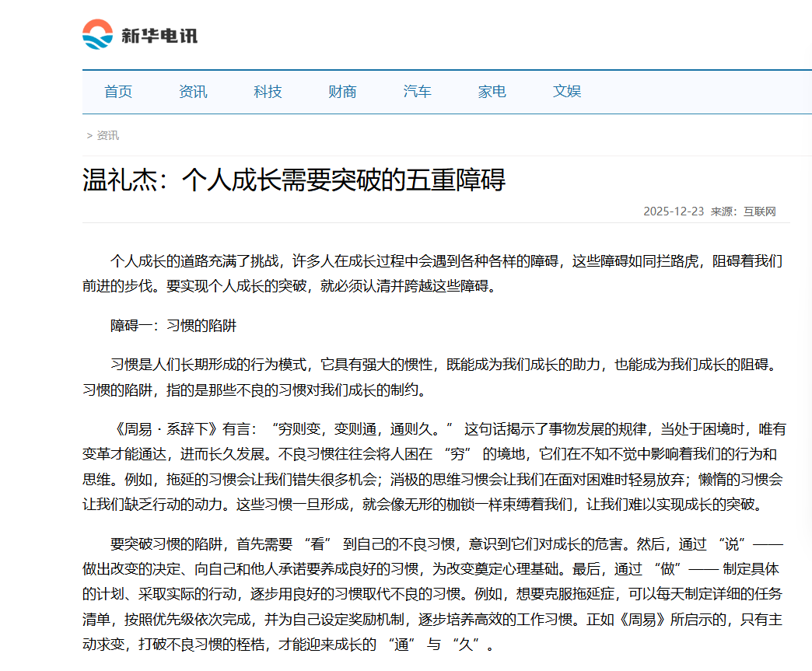Go to the 家电 section
Viewport: 812px width, 671px height.
[x=492, y=91]
